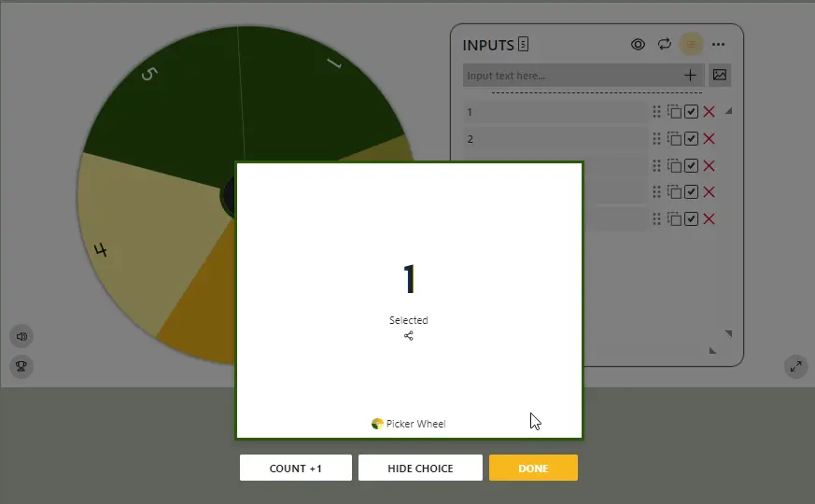Viewport: 815px width, 504px height.
Task: Click duplicate icon of fifth input row
Action: tap(674, 219)
